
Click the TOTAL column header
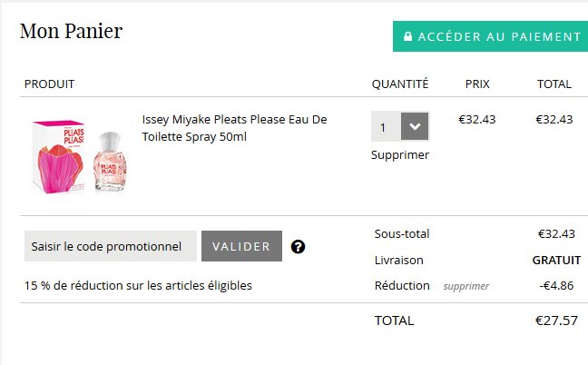coord(554,84)
